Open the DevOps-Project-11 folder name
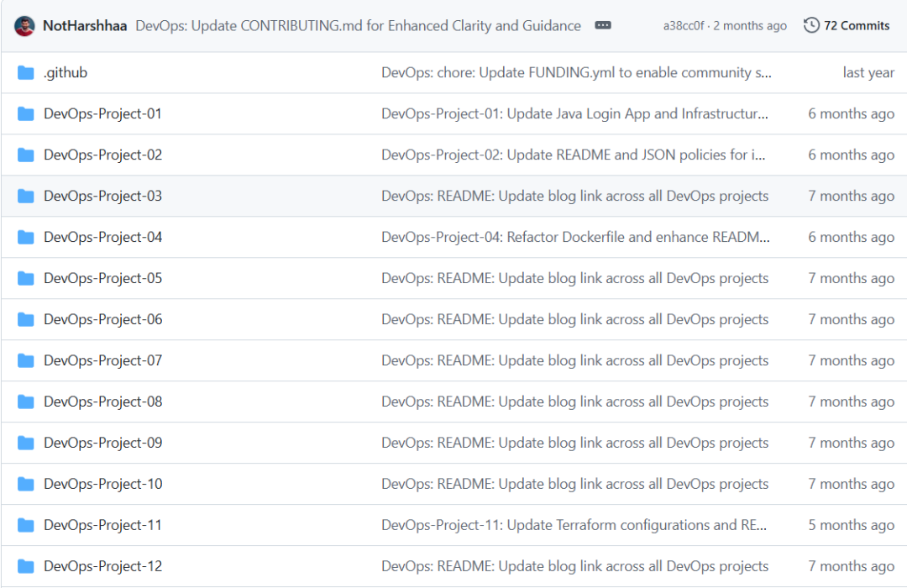Screen dimensions: 907x588 point(103,525)
